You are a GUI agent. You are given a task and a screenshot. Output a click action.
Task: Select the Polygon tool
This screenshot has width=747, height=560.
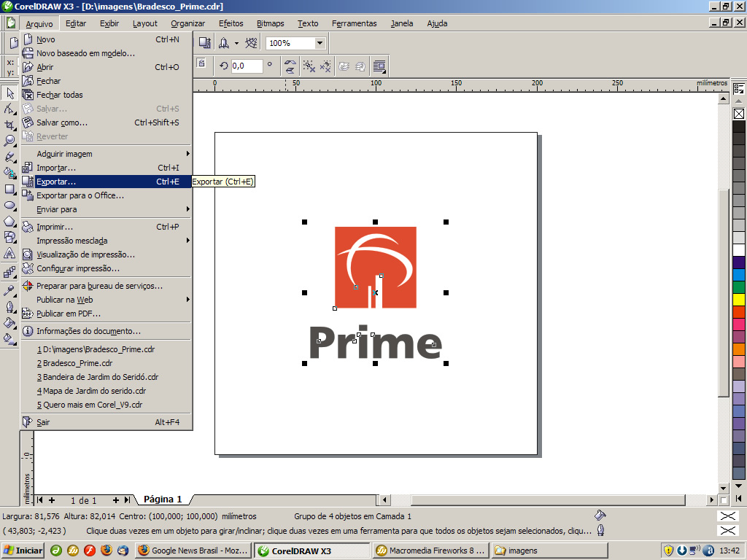point(9,221)
